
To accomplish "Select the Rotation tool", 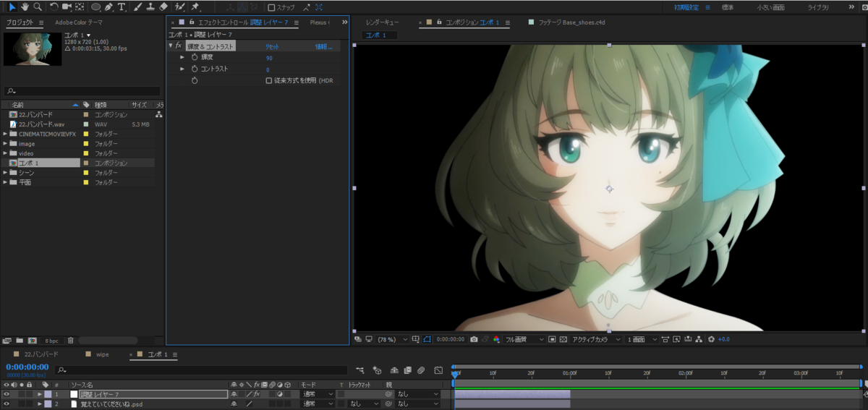I will coord(54,7).
